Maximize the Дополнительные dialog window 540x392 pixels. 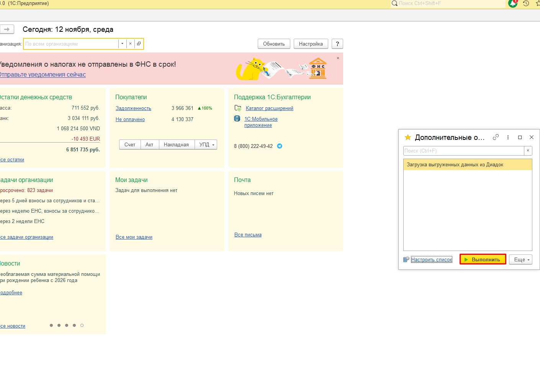[x=520, y=137]
